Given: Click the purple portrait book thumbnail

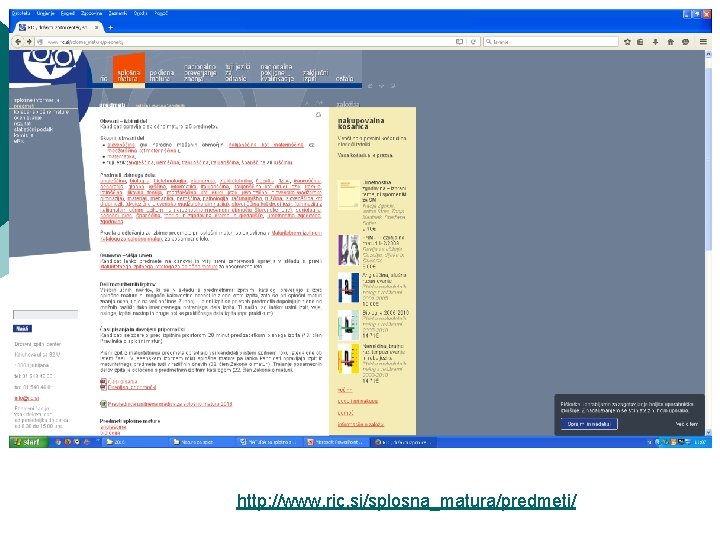Looking at the screenshot, I should (349, 250).
